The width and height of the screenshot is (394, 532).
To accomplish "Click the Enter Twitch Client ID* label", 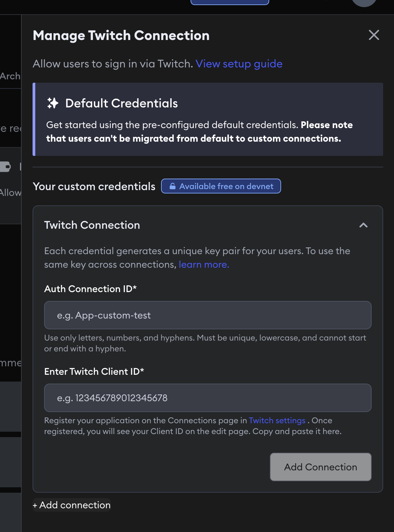I will (94, 371).
